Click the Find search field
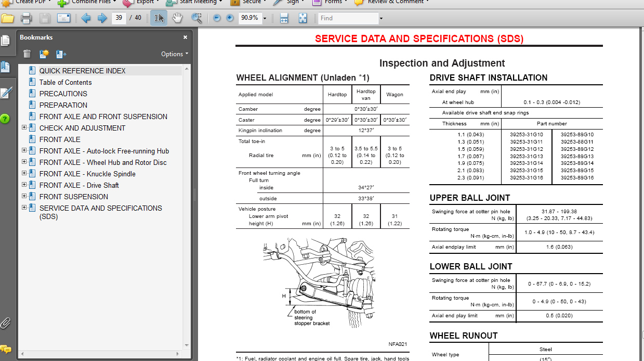 [348, 18]
